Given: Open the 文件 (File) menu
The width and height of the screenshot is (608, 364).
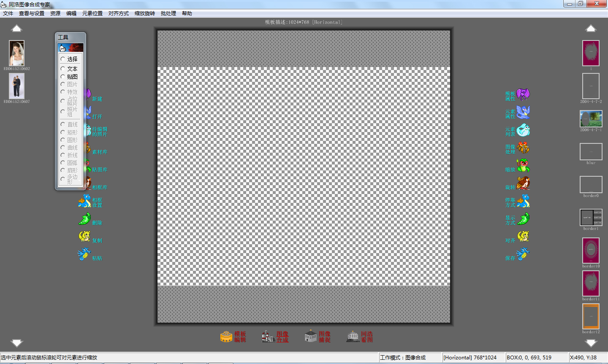Looking at the screenshot, I should [x=8, y=13].
